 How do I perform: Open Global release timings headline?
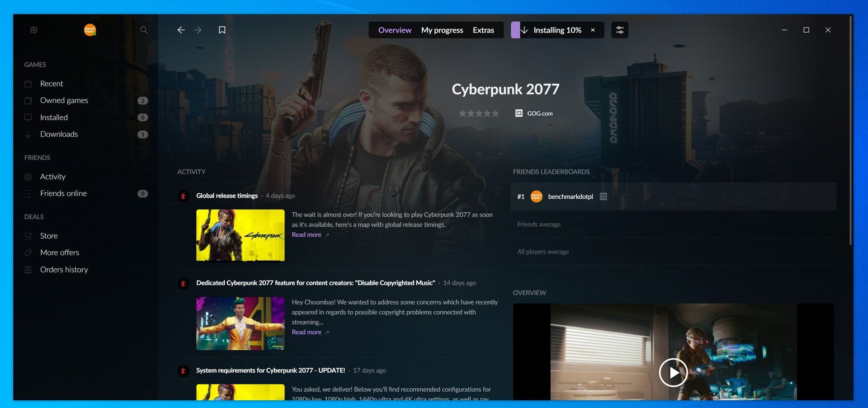pyautogui.click(x=227, y=196)
